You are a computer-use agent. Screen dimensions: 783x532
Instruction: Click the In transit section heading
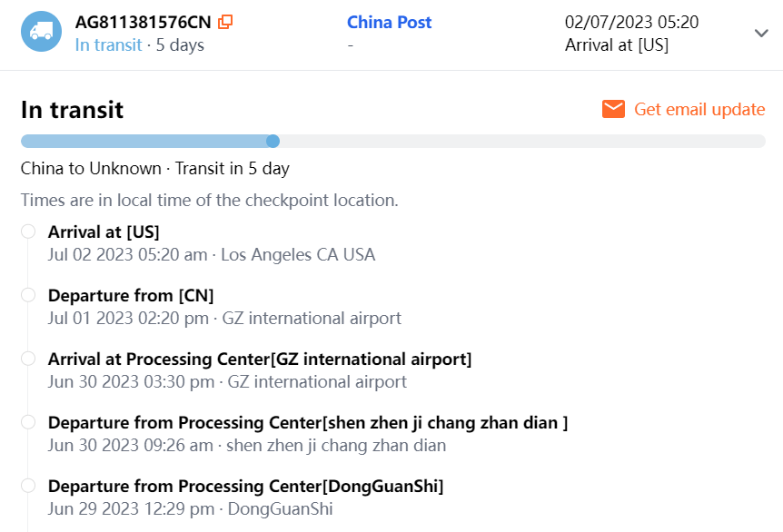click(x=72, y=110)
